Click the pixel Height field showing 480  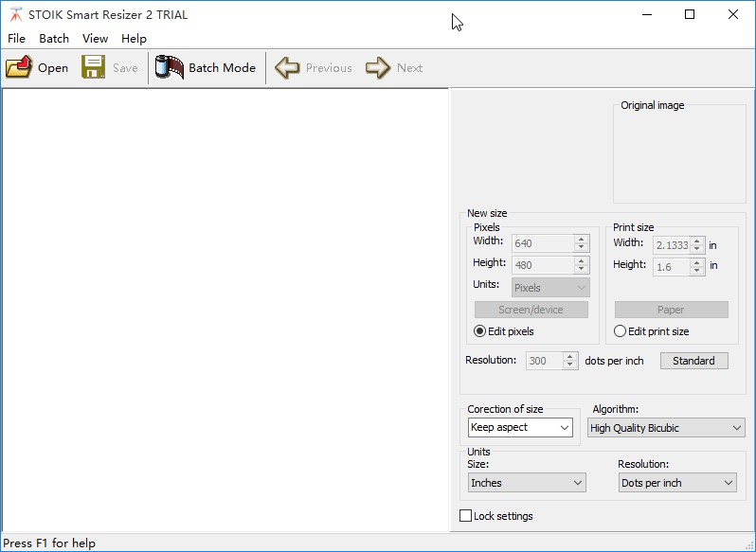pyautogui.click(x=543, y=265)
